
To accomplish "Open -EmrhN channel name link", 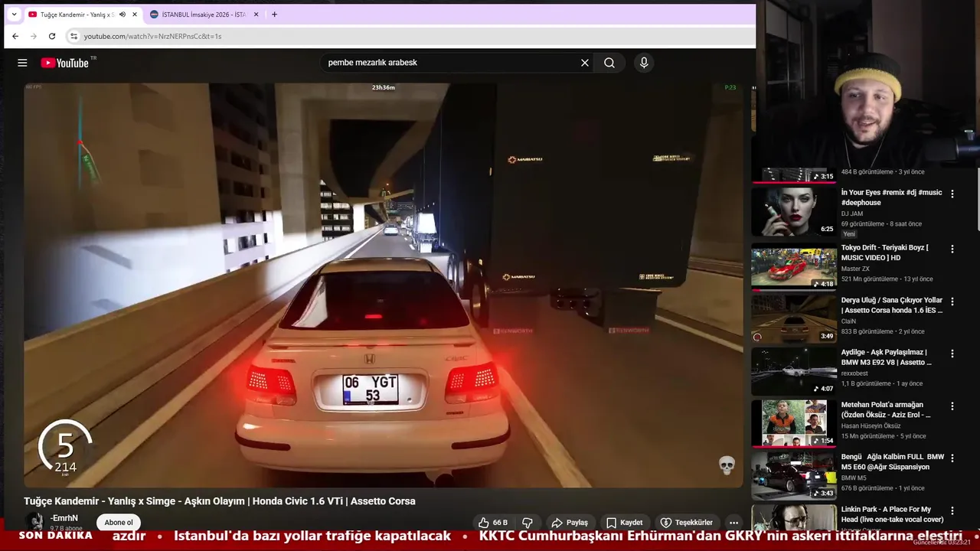I will [64, 518].
